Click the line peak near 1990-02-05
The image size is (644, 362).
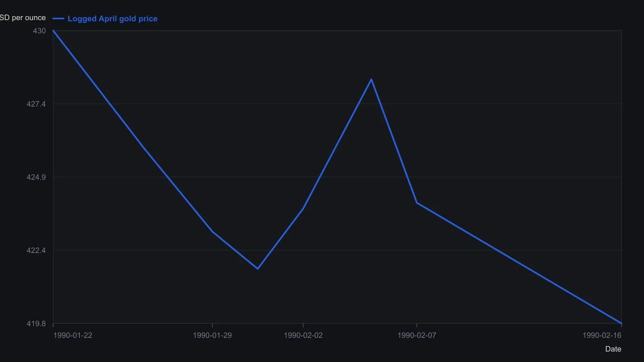[x=371, y=79]
